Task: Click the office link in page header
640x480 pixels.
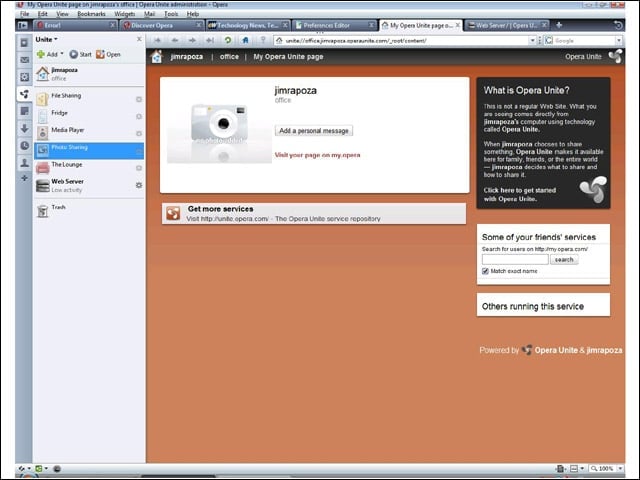Action: pyautogui.click(x=229, y=57)
